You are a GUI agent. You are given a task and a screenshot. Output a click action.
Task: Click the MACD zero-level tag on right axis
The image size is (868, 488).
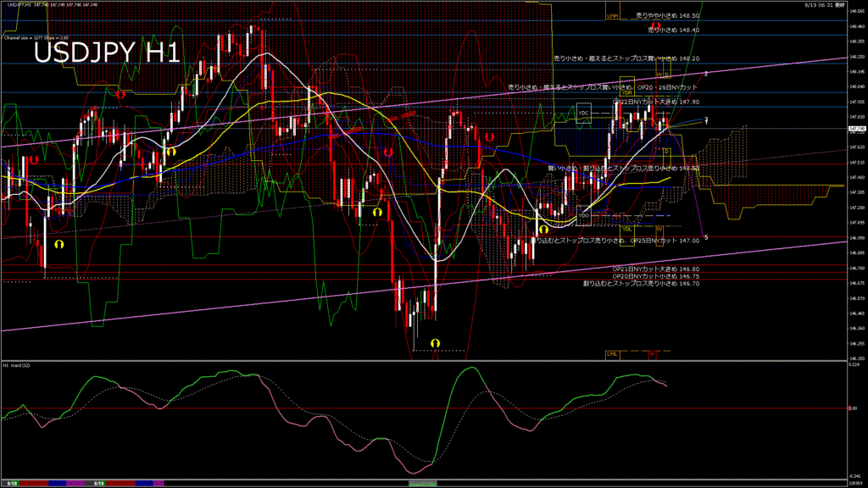pos(854,408)
